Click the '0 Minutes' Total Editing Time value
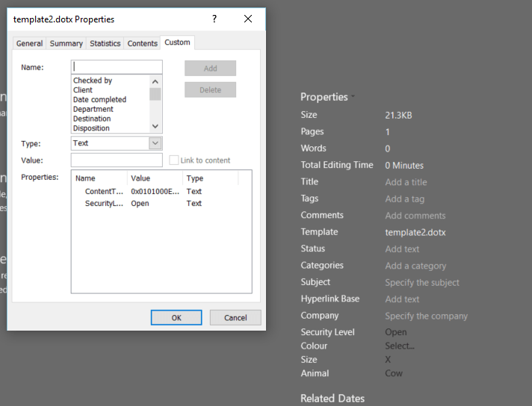 coord(404,166)
